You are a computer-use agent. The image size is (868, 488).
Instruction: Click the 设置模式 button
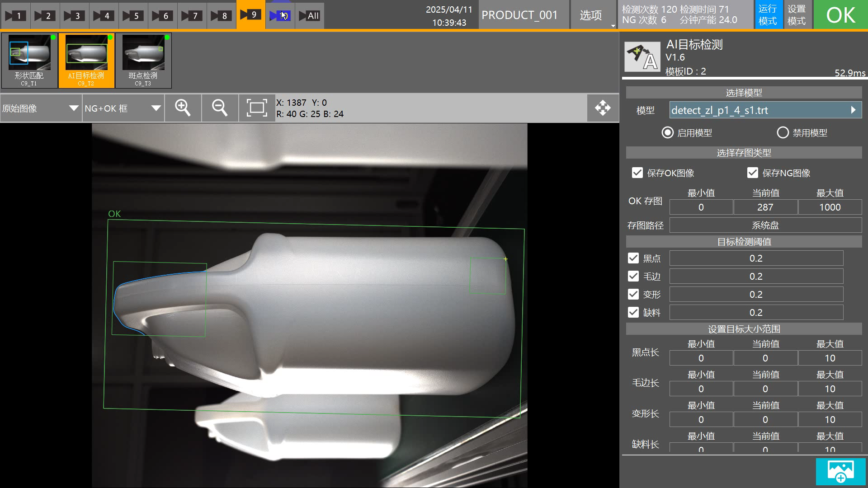pyautogui.click(x=797, y=15)
